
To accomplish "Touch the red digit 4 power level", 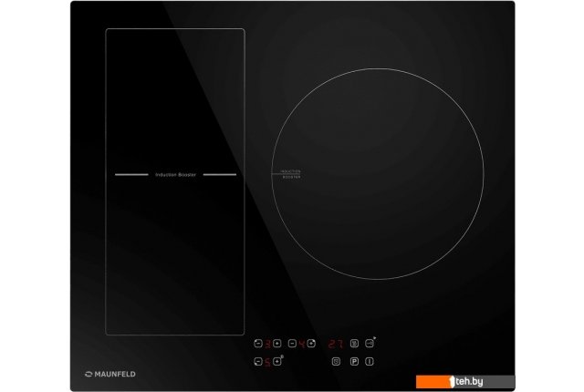I will (302, 344).
